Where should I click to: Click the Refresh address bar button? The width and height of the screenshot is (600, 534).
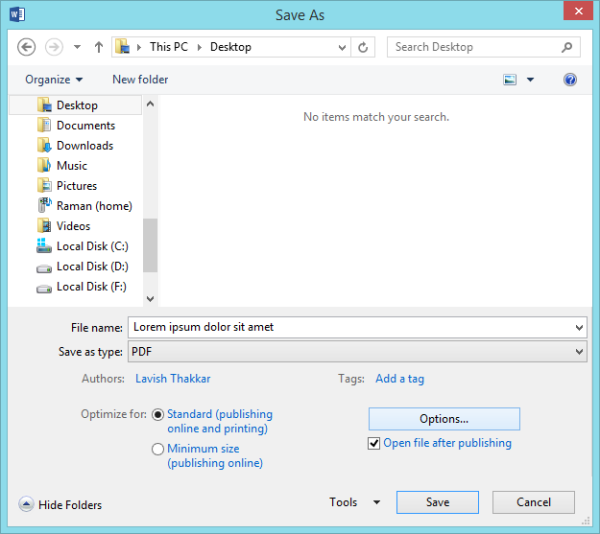click(363, 47)
